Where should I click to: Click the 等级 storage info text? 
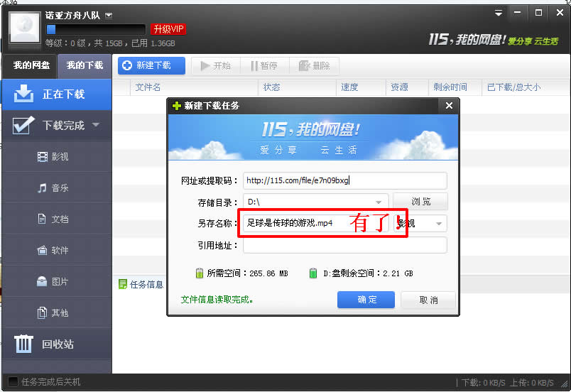coord(110,43)
